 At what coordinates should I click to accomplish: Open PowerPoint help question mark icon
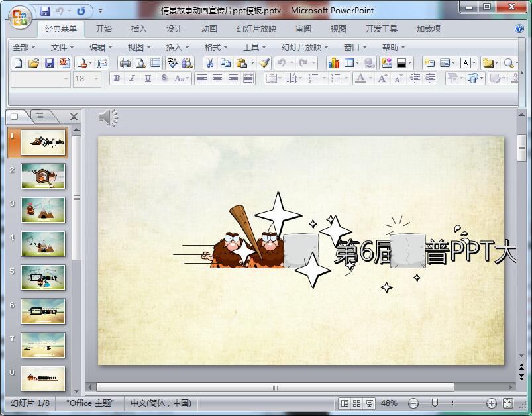pos(519,28)
